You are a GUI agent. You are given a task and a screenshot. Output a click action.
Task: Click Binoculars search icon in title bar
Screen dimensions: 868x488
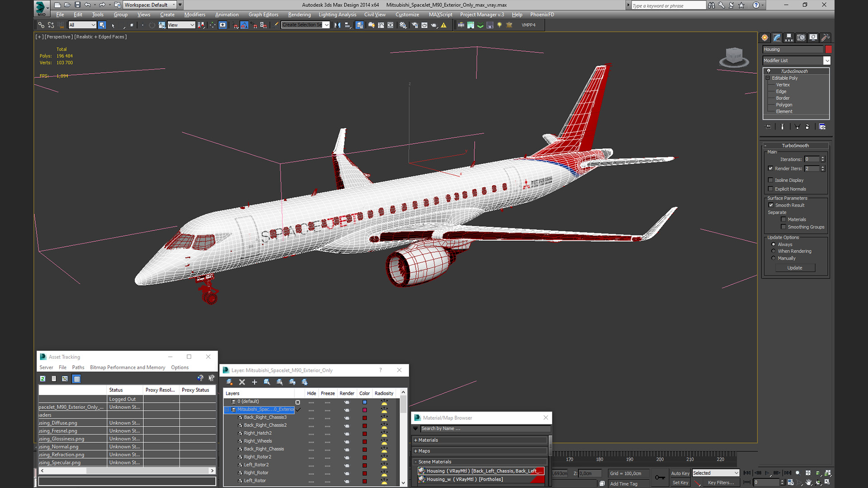[712, 5]
